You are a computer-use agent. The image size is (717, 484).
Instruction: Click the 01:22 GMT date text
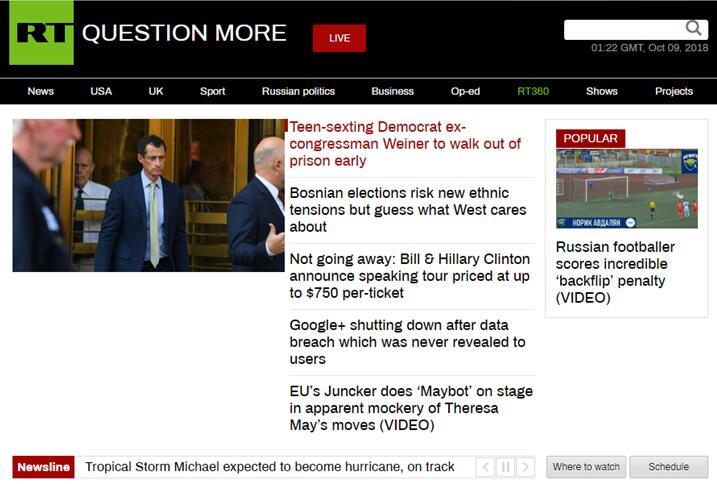649,48
